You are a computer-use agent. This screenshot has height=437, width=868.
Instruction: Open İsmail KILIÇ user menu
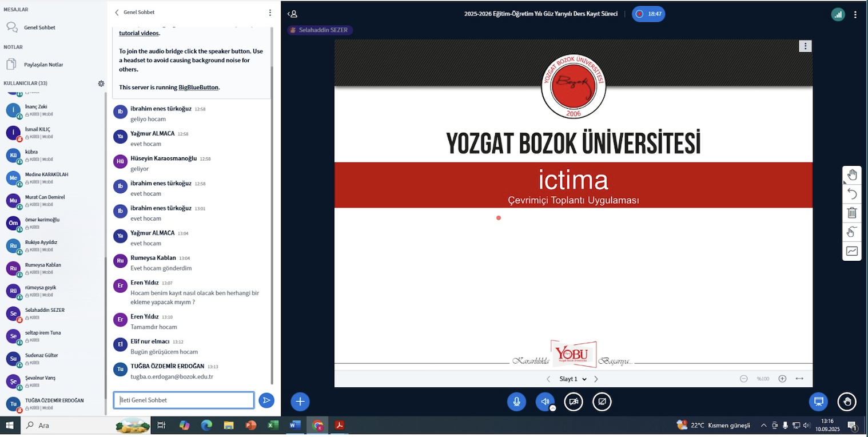[53, 133]
